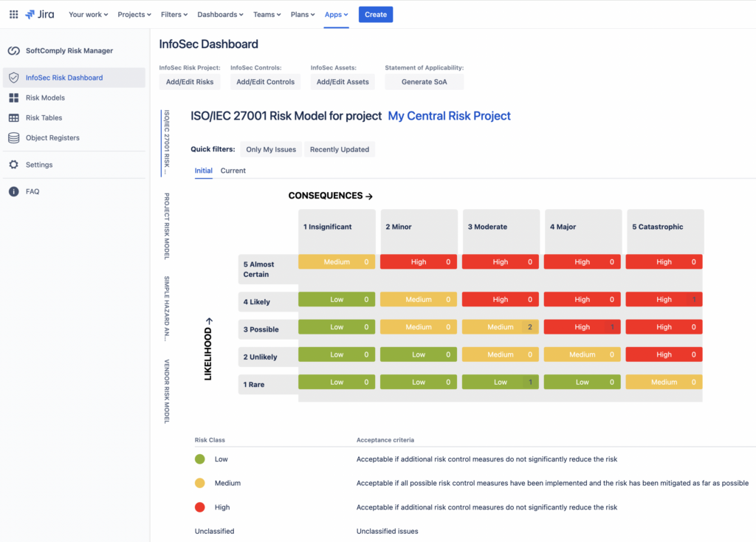756x542 pixels.
Task: Expand the Plans dropdown
Action: click(303, 13)
